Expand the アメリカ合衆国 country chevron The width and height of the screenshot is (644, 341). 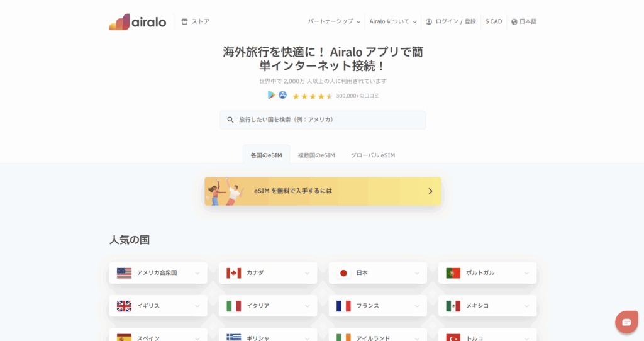point(197,273)
